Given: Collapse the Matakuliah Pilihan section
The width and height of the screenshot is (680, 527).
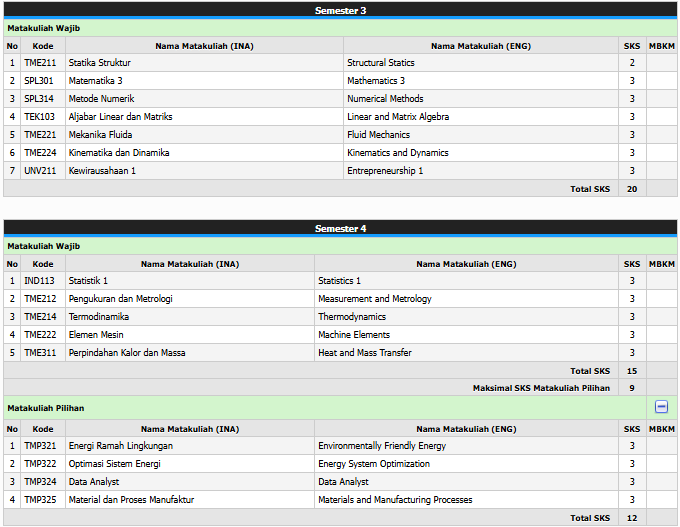Looking at the screenshot, I should (661, 407).
